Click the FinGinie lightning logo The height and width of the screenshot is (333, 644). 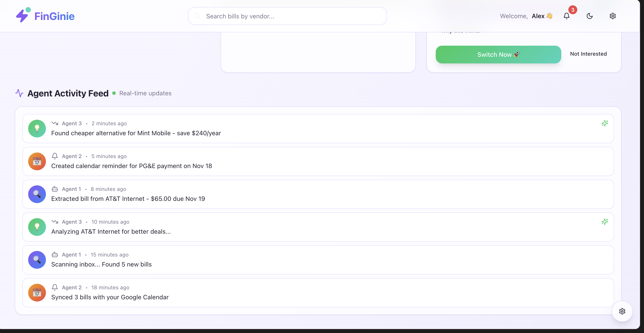[22, 16]
